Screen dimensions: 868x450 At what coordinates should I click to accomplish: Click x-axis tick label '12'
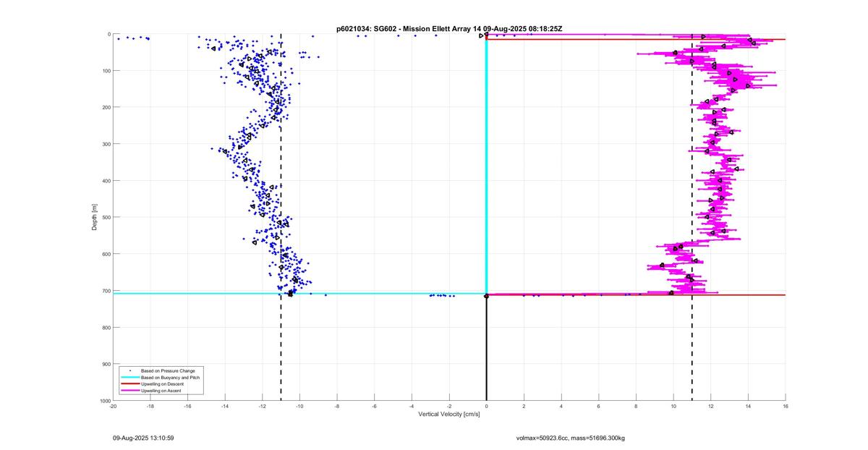[711, 407]
